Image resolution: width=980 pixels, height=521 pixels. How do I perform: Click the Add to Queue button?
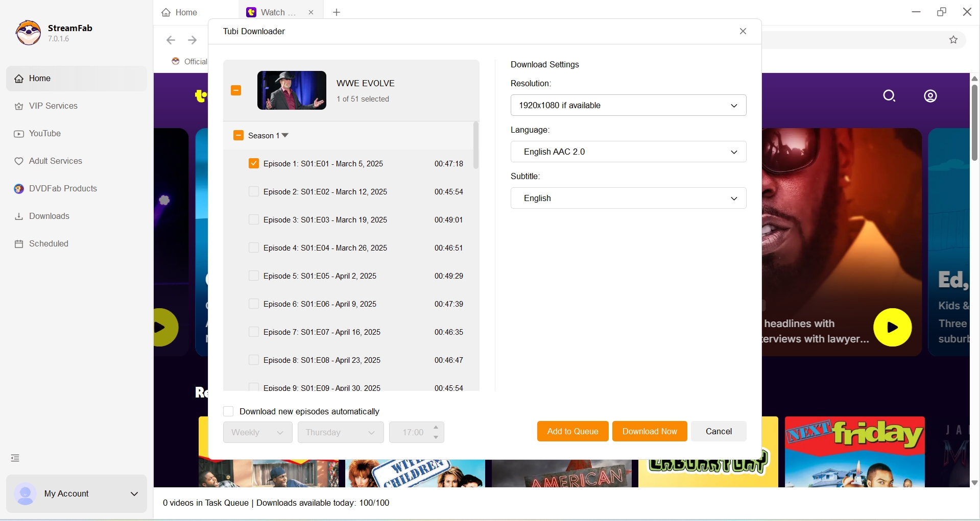572,431
